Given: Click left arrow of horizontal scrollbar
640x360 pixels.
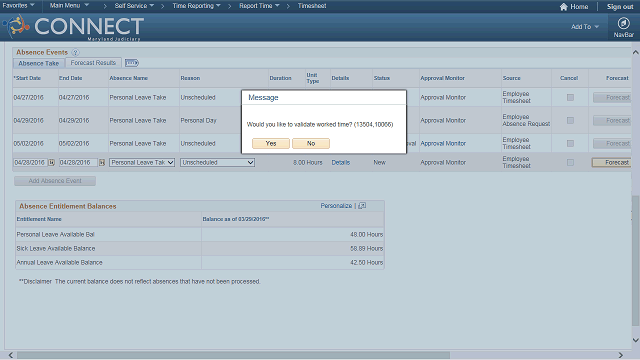Looking at the screenshot, I should [11, 355].
